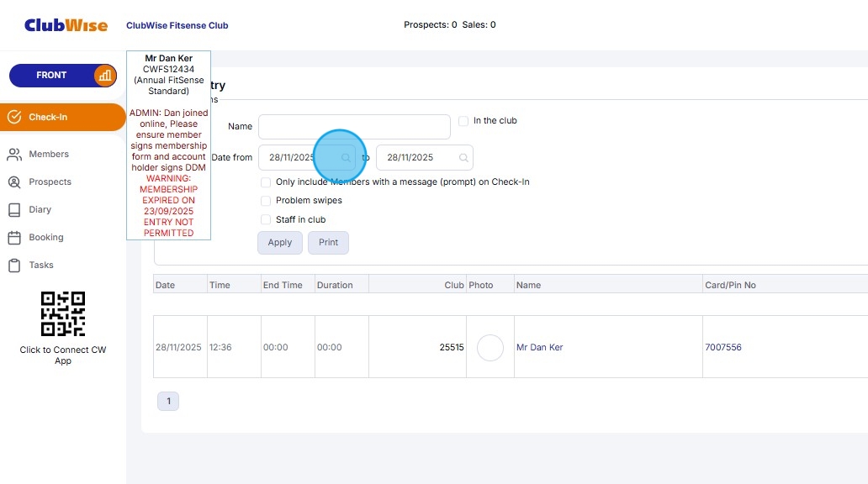Screen dimensions: 868x484
Task: Click the Sales: 0 counter
Action: tap(479, 25)
